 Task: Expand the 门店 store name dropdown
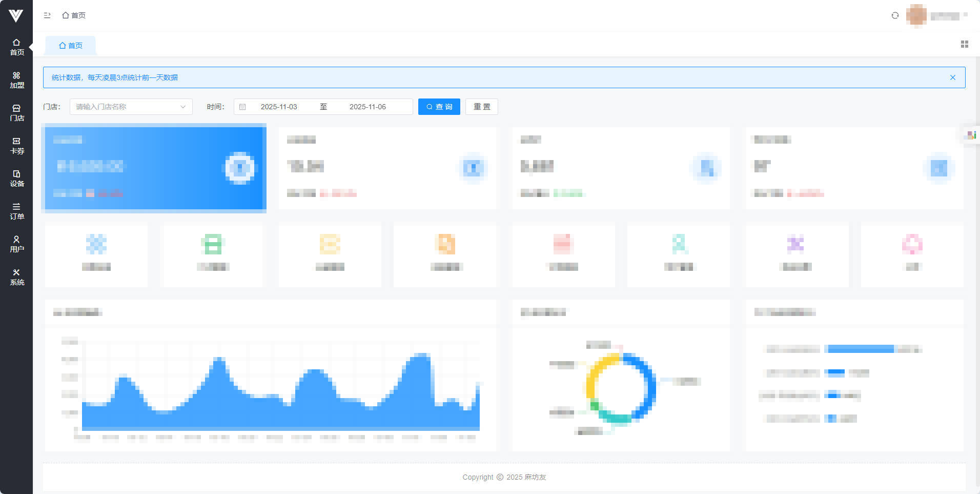click(x=131, y=107)
